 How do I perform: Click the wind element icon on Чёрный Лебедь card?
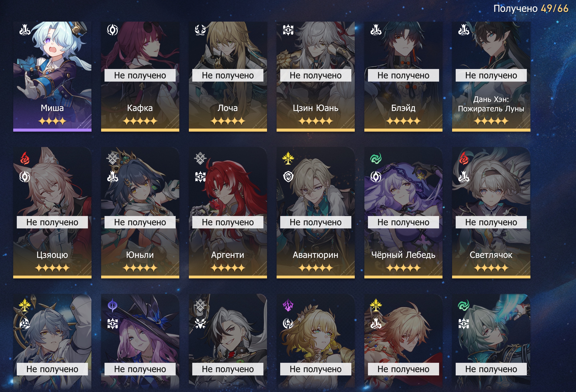pyautogui.click(x=376, y=158)
